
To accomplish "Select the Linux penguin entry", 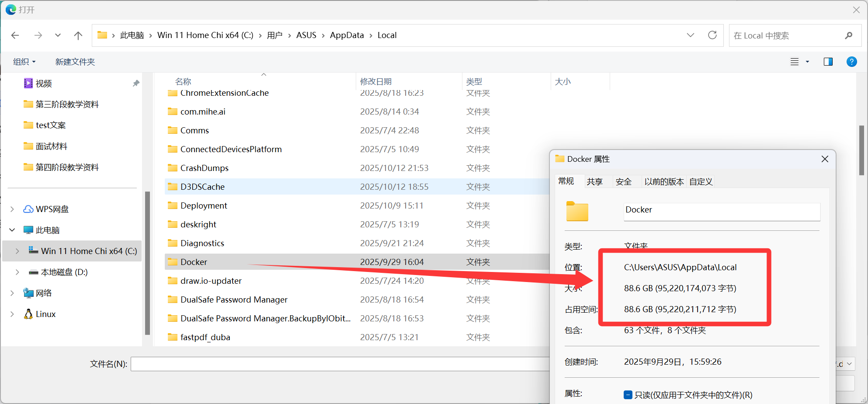I will pos(45,314).
